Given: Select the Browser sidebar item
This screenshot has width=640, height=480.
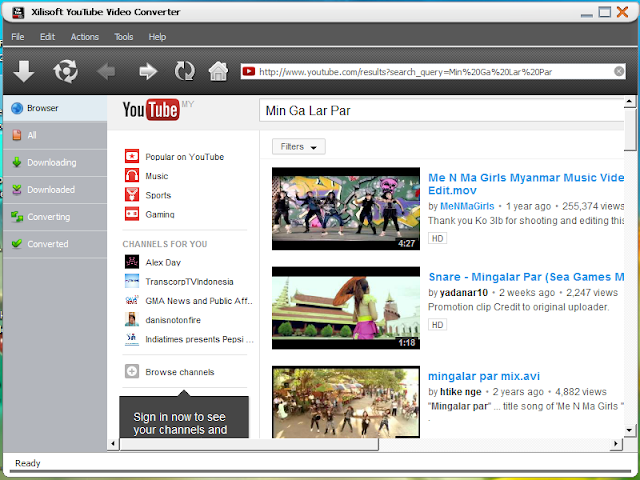Looking at the screenshot, I should click(55, 108).
